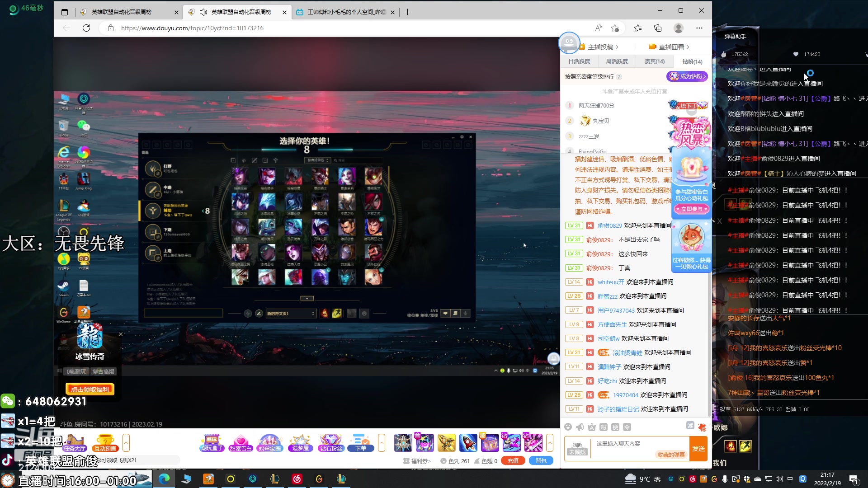Image resolution: width=868 pixels, height=488 pixels.
Task: Open the crown font style icon
Action: coord(592,427)
